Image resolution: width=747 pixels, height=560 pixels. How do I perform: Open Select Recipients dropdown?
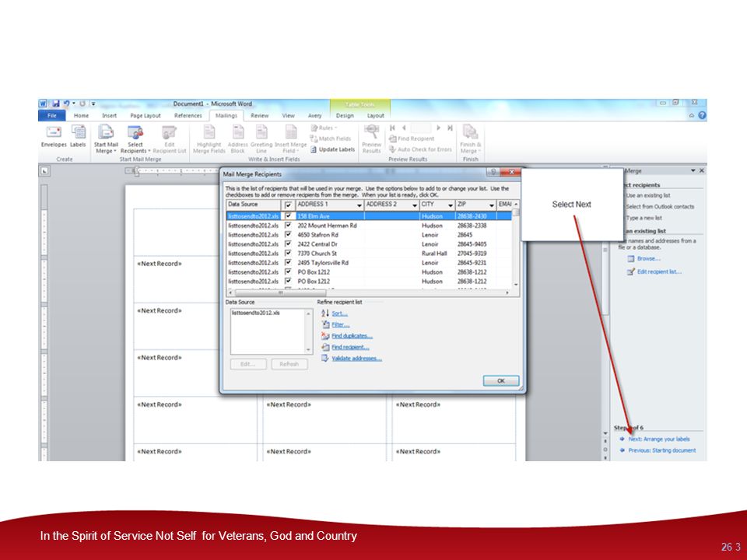(x=135, y=139)
